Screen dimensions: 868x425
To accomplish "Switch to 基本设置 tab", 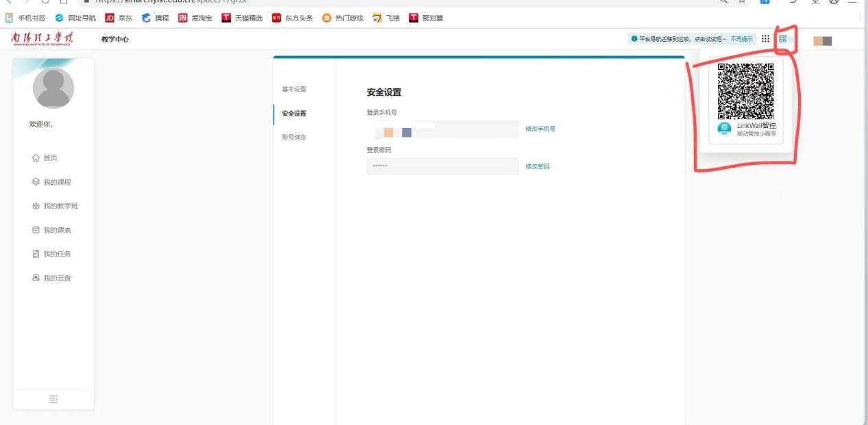I will pos(295,90).
